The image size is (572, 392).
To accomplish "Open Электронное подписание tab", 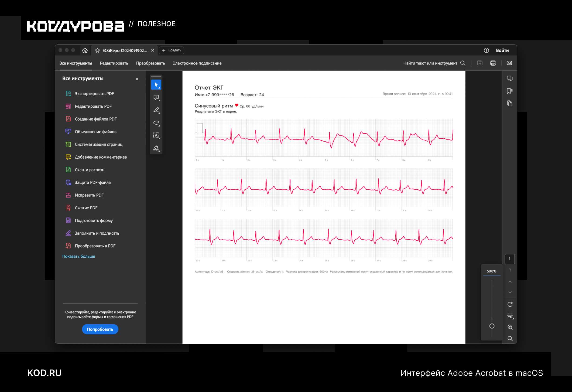I will click(x=197, y=63).
